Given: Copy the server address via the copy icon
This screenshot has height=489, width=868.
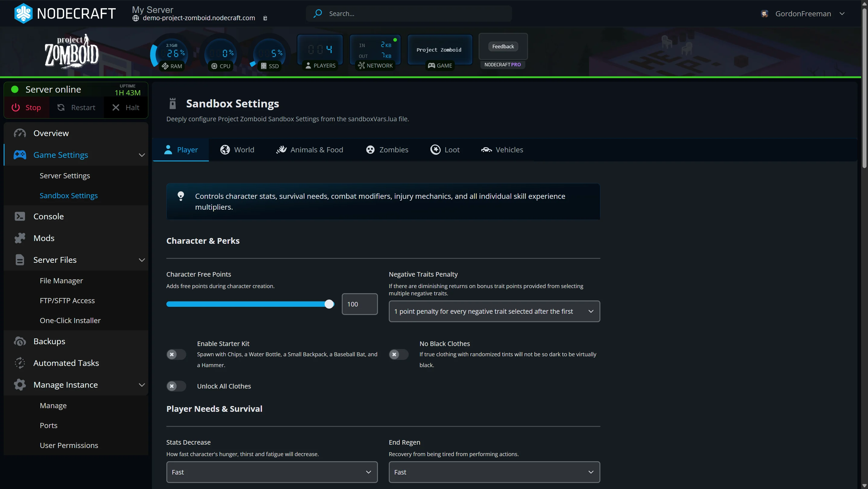Looking at the screenshot, I should (x=265, y=18).
